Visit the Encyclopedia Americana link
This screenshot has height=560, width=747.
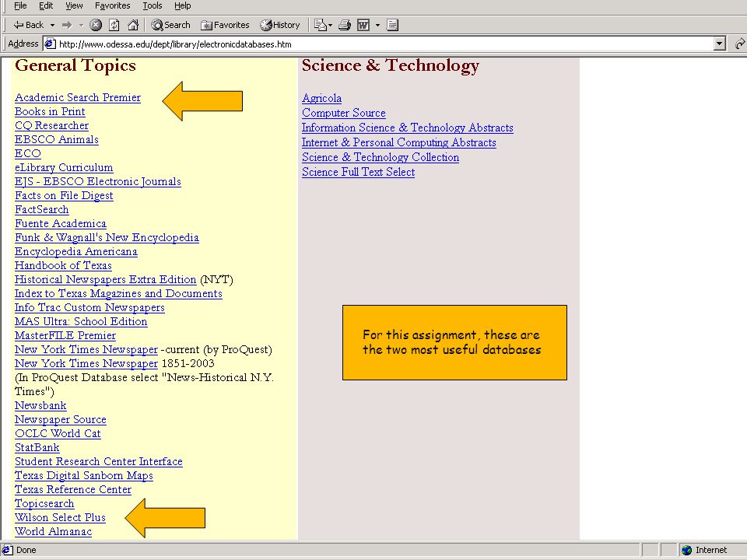[x=76, y=251]
